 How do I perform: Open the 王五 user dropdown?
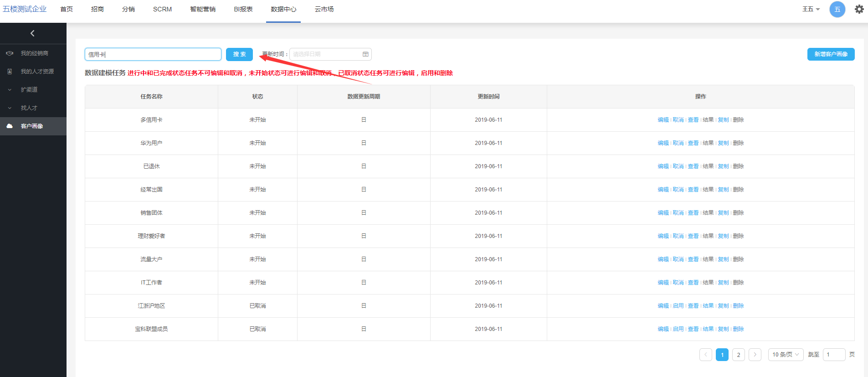811,9
